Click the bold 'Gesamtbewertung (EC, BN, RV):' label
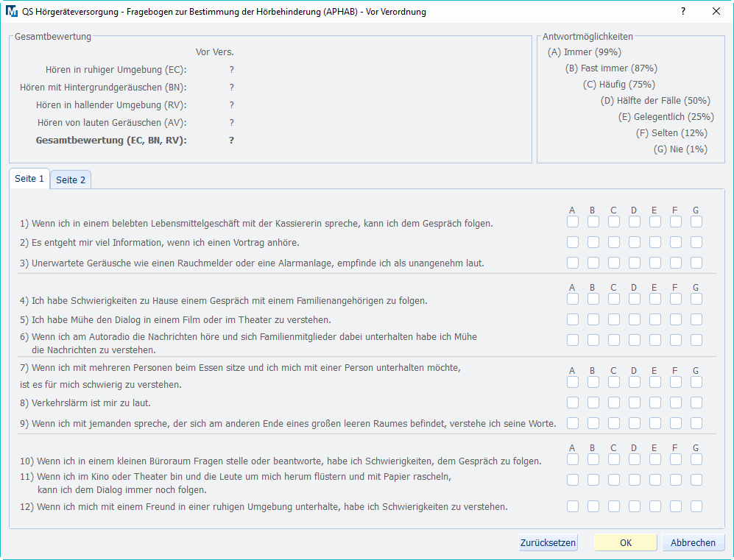Viewport: 734px width, 560px height. coord(111,141)
